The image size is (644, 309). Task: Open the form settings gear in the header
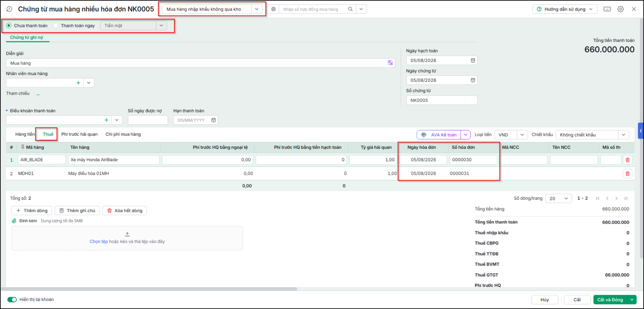click(621, 9)
